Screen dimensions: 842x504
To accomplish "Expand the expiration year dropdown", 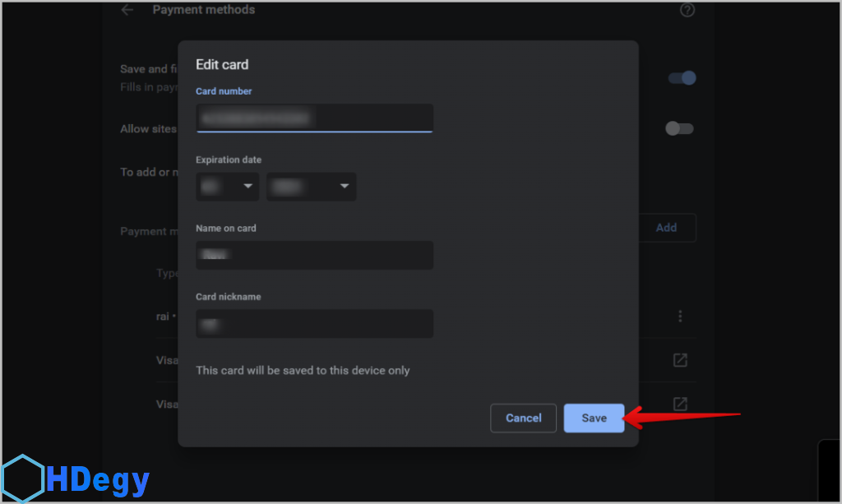I will tap(311, 187).
